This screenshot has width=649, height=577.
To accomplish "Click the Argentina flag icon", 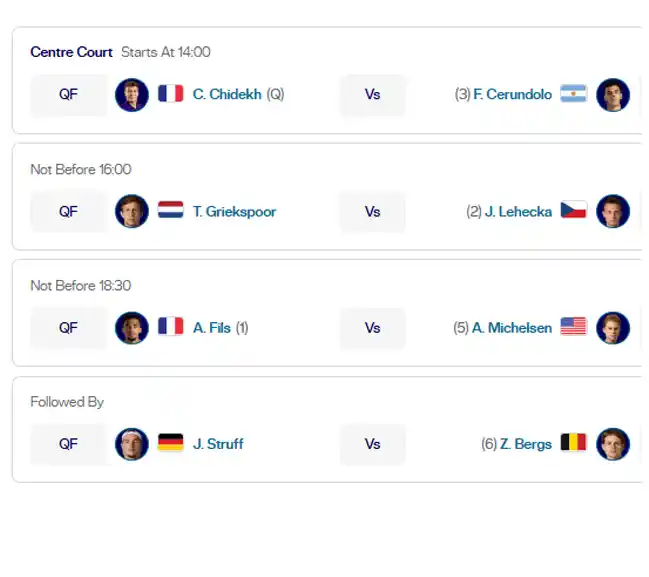I will 573,94.
